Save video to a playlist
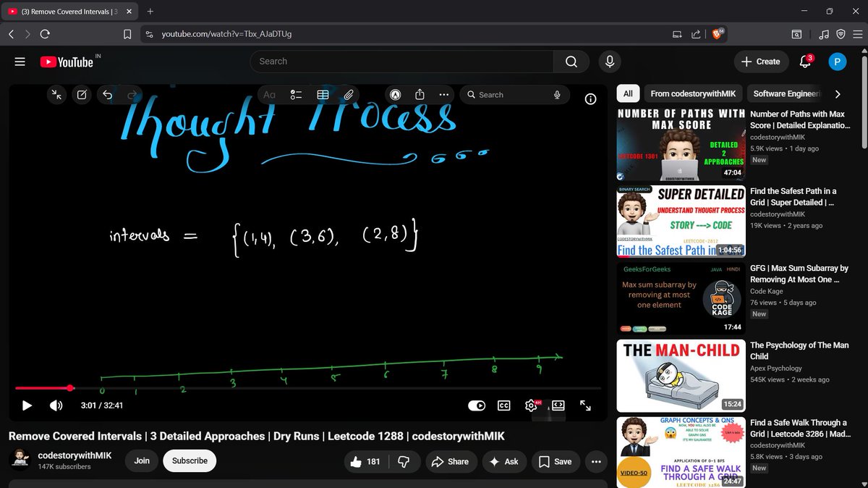Image resolution: width=868 pixels, height=488 pixels. coord(556,461)
